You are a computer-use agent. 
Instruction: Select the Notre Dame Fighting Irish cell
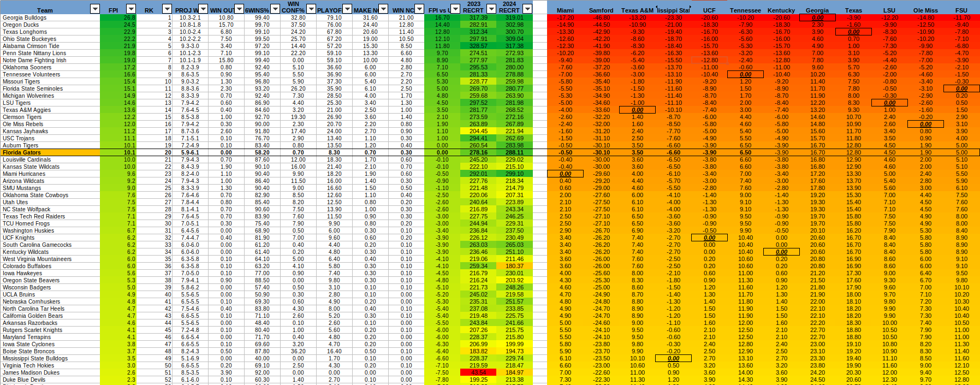tap(50, 60)
